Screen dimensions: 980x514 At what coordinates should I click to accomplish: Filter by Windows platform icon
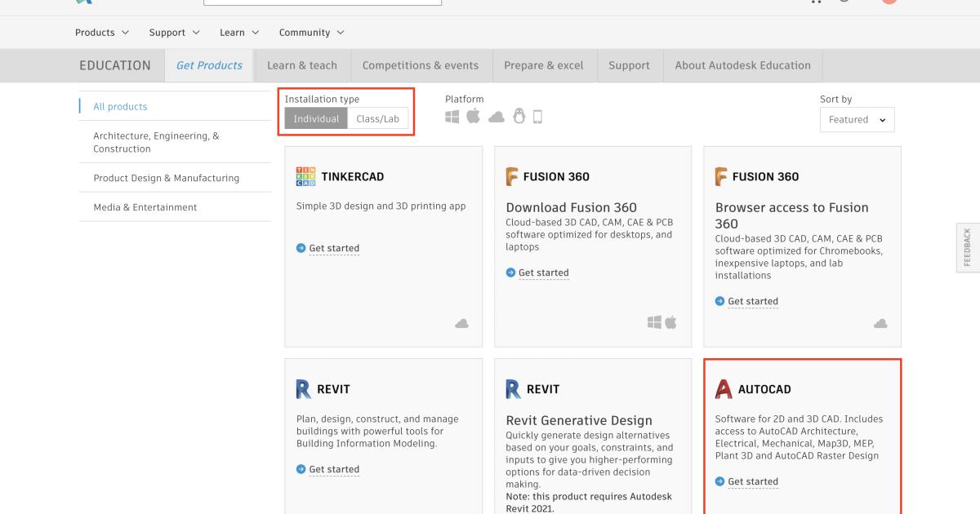click(x=452, y=117)
